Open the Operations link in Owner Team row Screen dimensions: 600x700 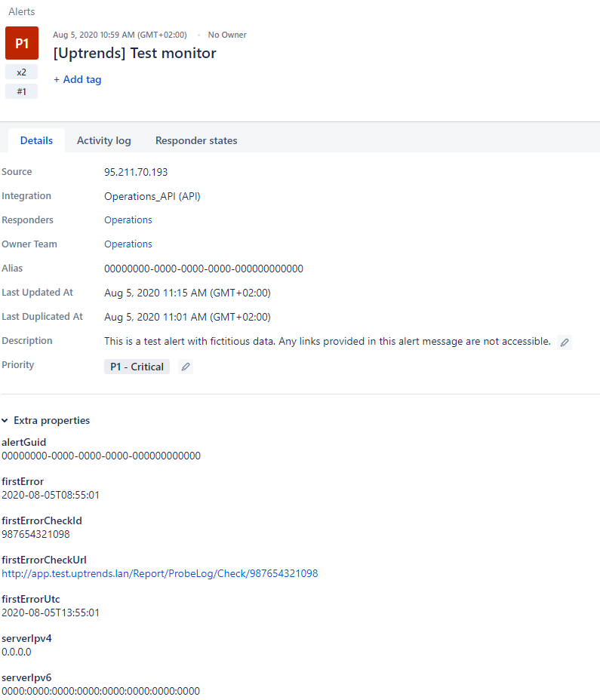pos(128,244)
